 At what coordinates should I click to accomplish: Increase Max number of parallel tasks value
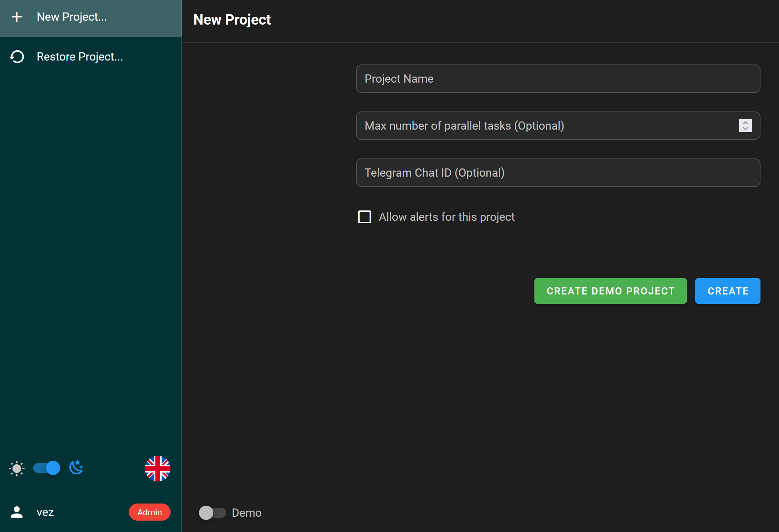click(746, 122)
